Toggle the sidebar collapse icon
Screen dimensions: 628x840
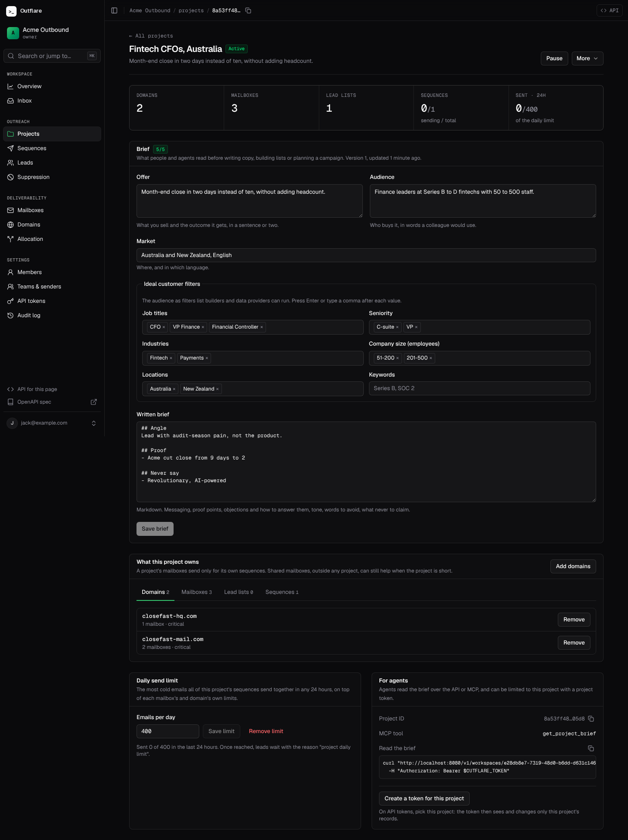coord(114,10)
